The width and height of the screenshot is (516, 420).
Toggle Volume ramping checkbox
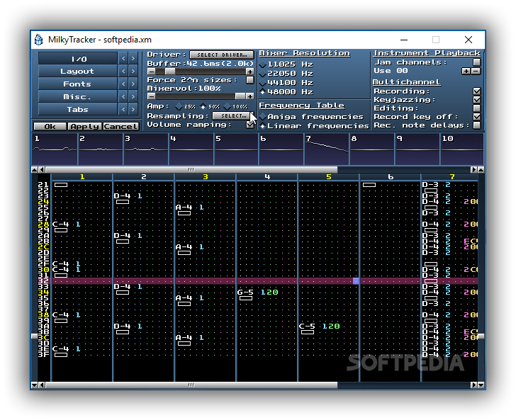pyautogui.click(x=250, y=125)
